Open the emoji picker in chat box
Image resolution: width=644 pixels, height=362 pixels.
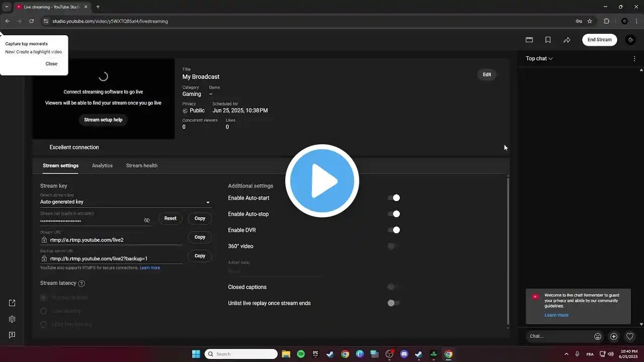(598, 336)
